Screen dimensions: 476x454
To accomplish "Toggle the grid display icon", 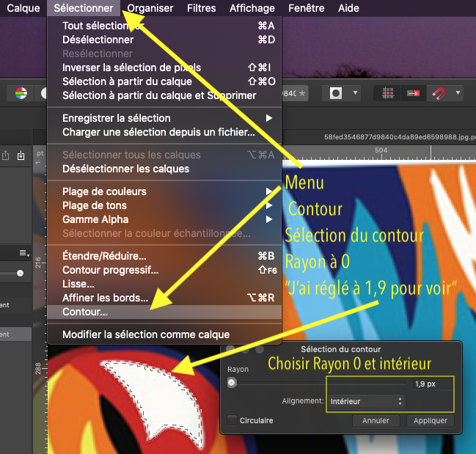I will pos(388,93).
